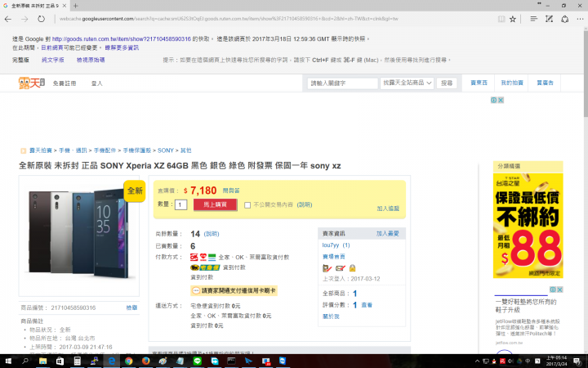
Task: Open 我的拍賣 top menu item
Action: pos(512,83)
